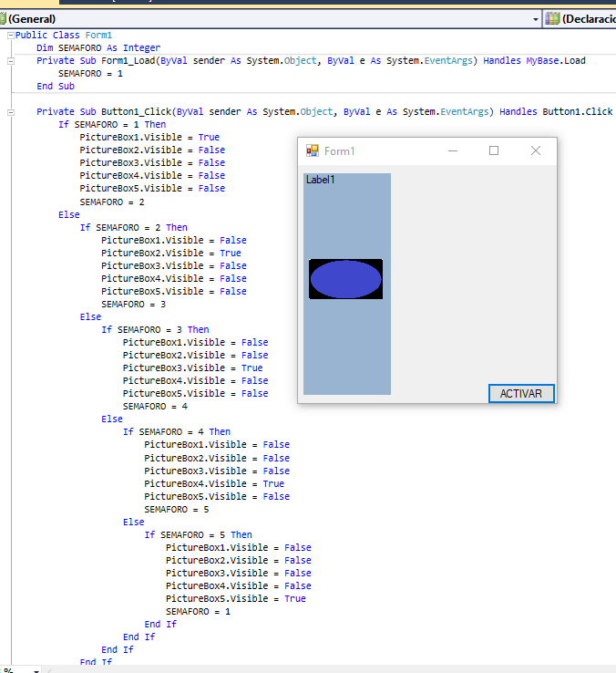Click 'Handles Button1.Click' text
The height and width of the screenshot is (673, 616).
coord(556,111)
